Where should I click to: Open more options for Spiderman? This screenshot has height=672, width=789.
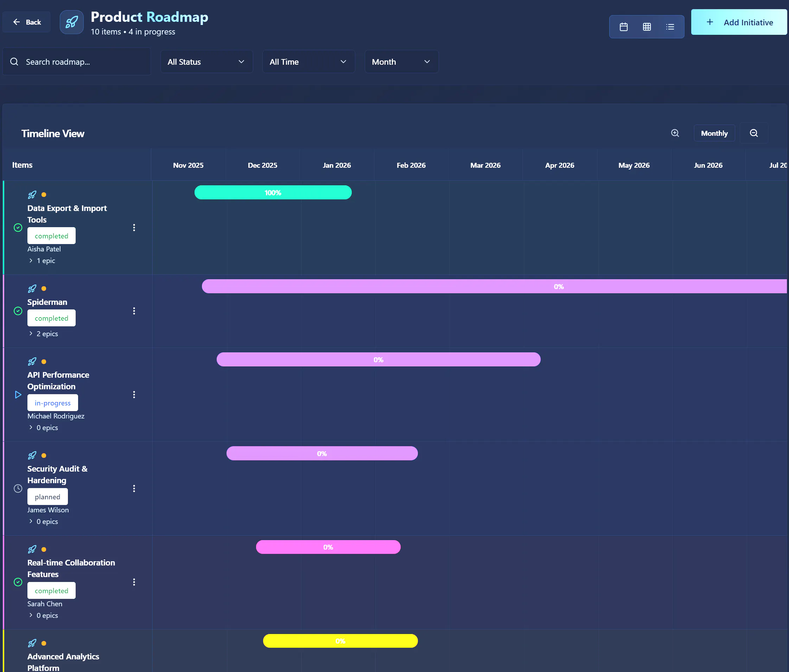pos(134,311)
